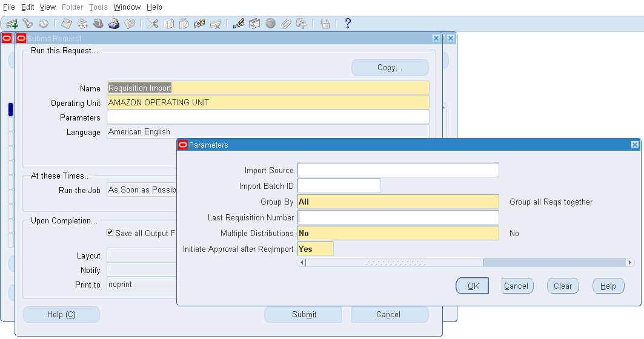Click OK in the Parameters dialog
644x339 pixels.
tap(473, 286)
